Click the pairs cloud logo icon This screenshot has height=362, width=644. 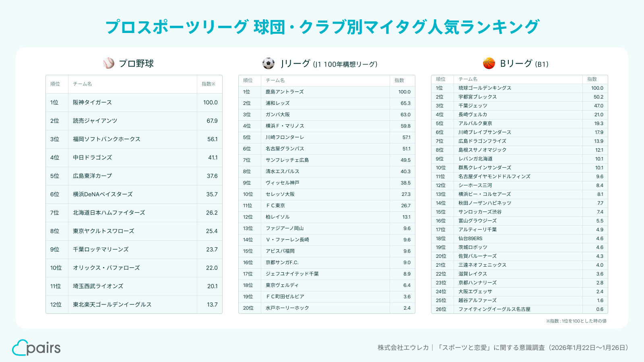pos(19,348)
